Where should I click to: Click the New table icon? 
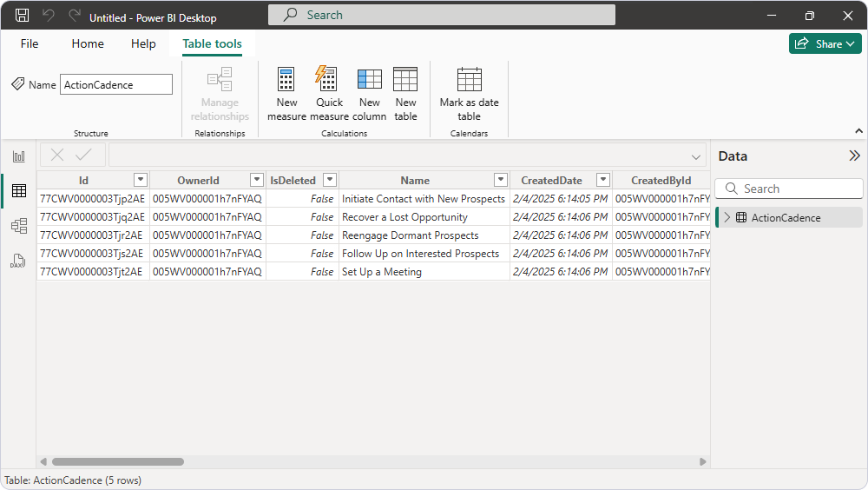pyautogui.click(x=405, y=79)
